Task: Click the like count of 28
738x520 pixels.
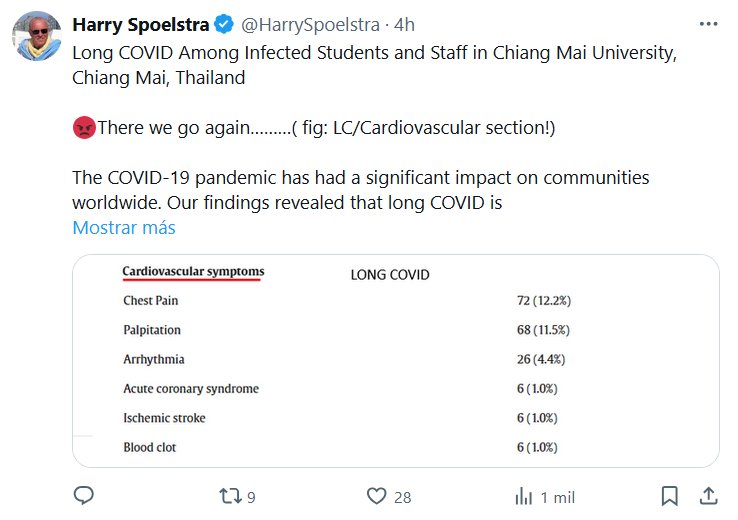Action: pyautogui.click(x=402, y=497)
